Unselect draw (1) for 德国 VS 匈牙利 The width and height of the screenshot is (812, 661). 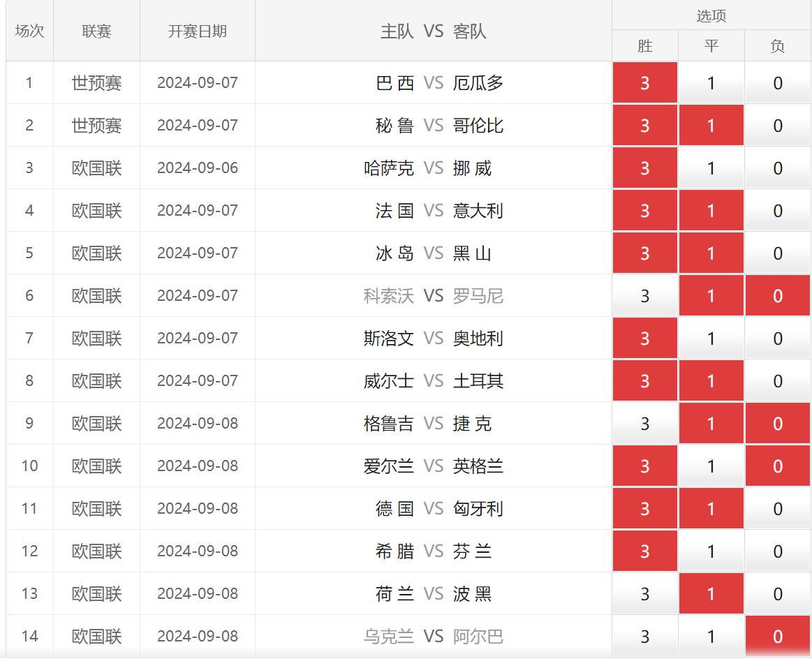(x=711, y=508)
